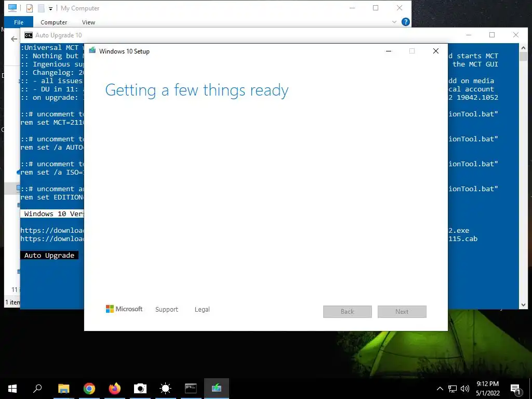Open the volume speaker tray icon
532x399 pixels.
point(465,389)
